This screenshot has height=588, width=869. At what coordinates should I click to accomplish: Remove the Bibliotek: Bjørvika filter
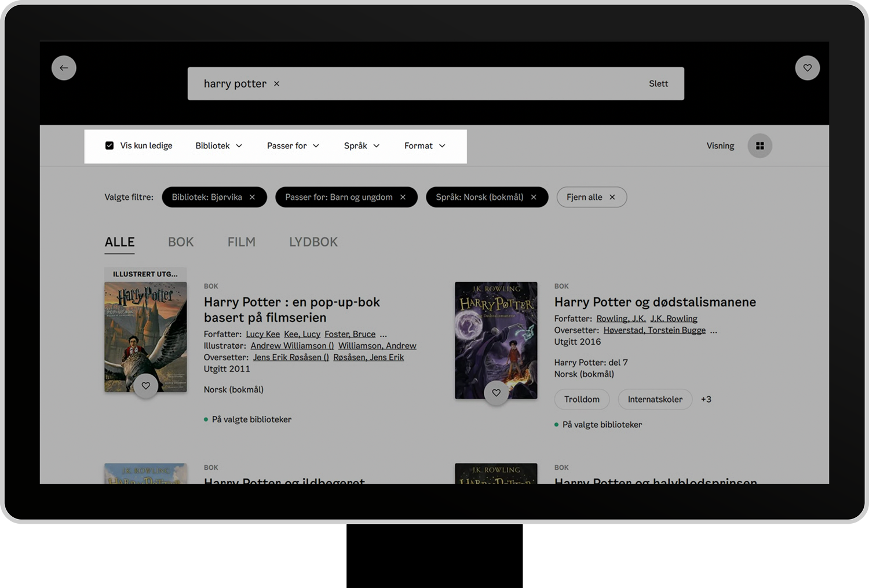tap(253, 197)
